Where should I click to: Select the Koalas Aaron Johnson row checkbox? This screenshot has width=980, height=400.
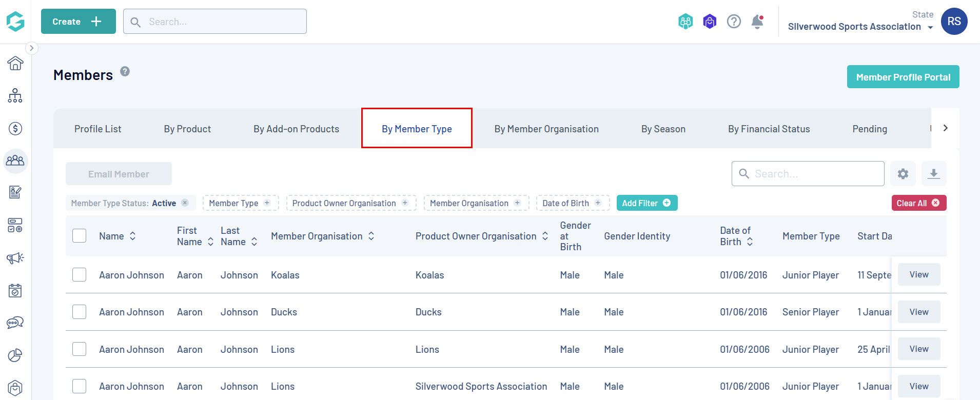80,275
